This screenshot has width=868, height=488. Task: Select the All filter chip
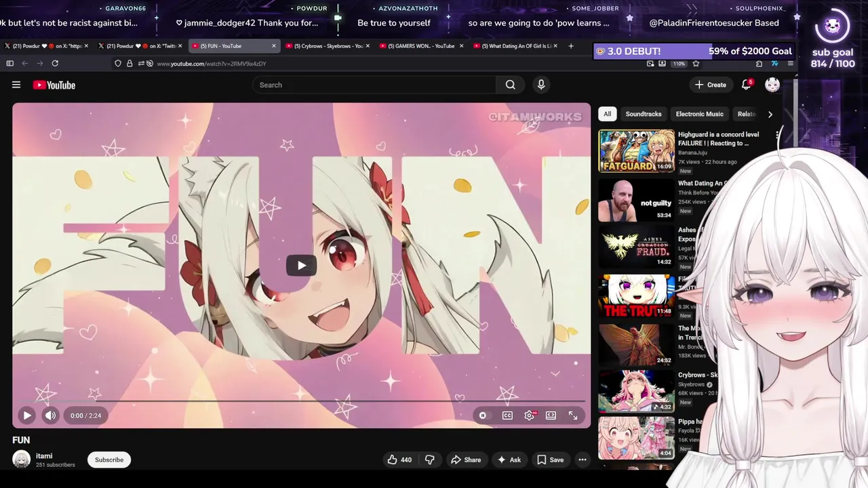tap(608, 114)
